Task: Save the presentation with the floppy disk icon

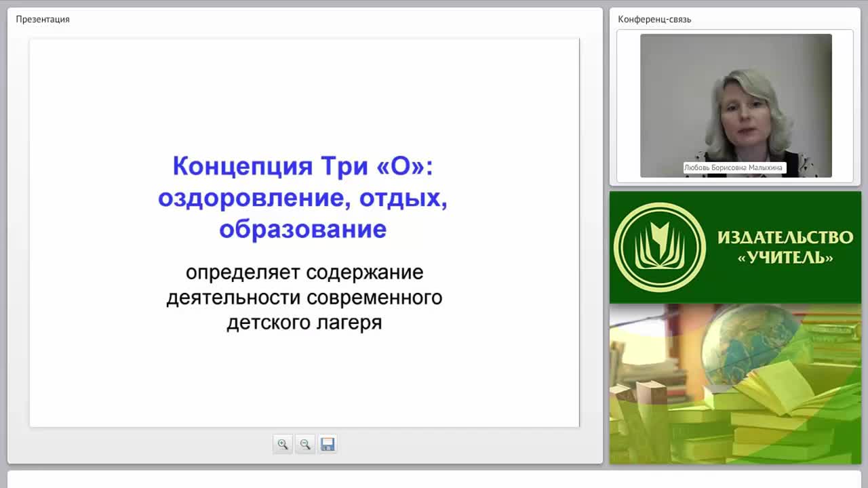Action: [x=328, y=445]
